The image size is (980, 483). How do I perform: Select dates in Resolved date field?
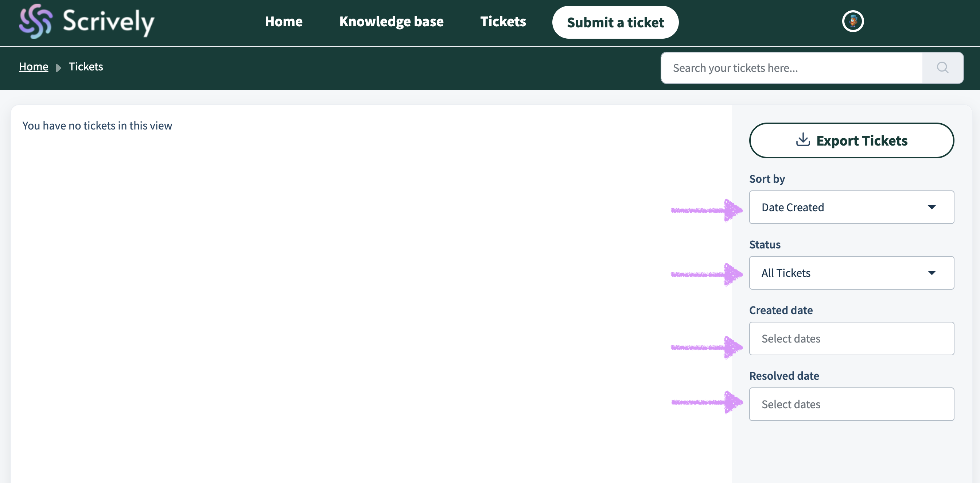(x=851, y=404)
